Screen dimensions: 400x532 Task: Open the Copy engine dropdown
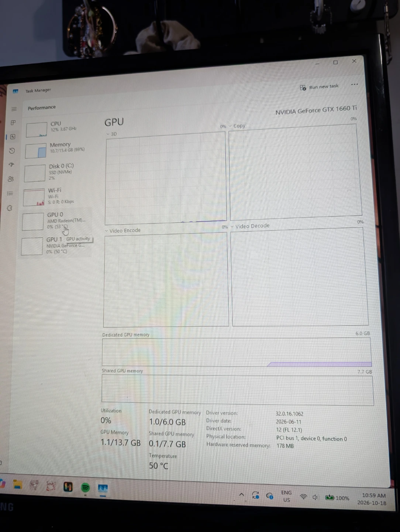pos(237,126)
